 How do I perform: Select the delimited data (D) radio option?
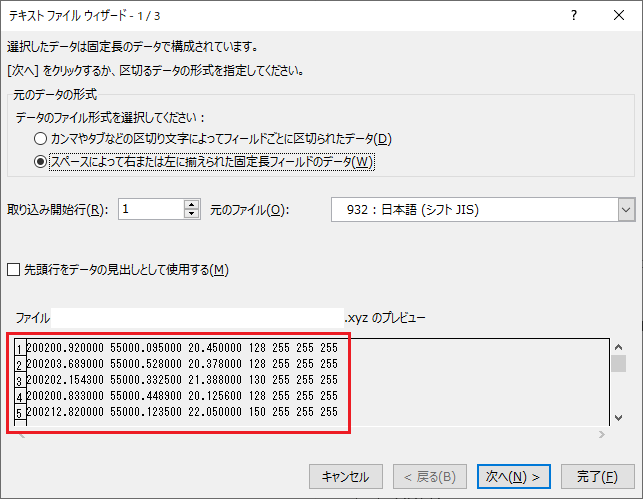[x=41, y=139]
